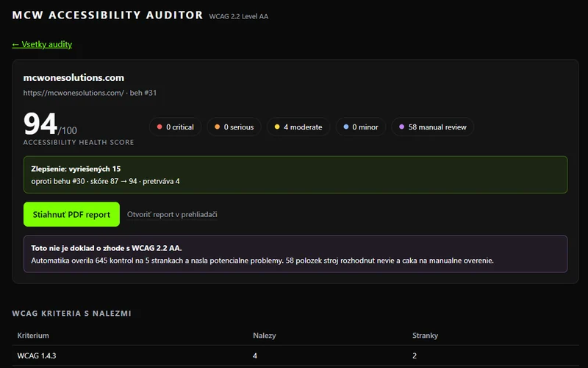The width and height of the screenshot is (588, 368).
Task: Click the WCAG 1.4.3 table cell
Action: [37, 355]
